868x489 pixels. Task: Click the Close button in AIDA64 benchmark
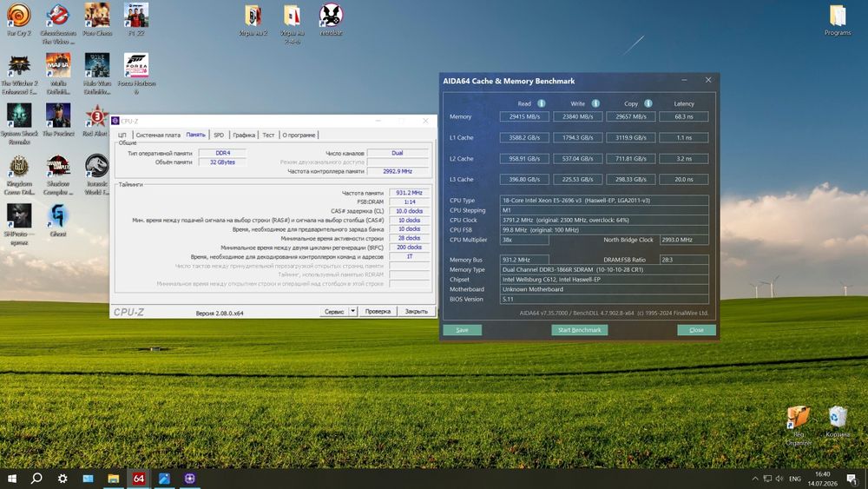point(696,330)
